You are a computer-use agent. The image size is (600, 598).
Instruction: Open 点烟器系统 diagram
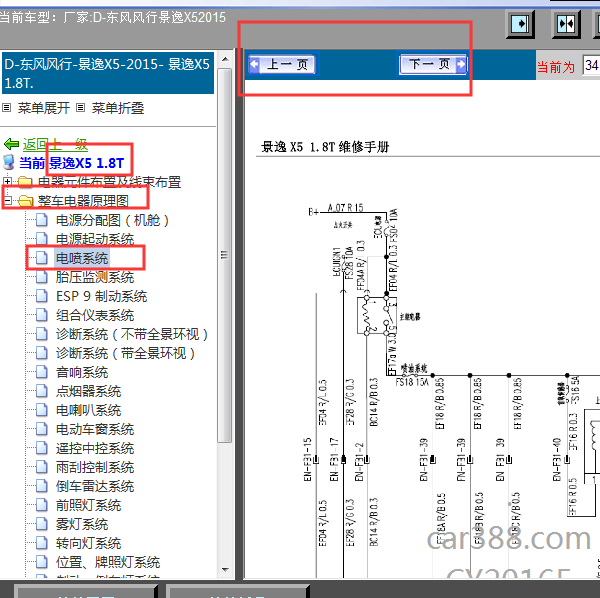pyautogui.click(x=88, y=391)
